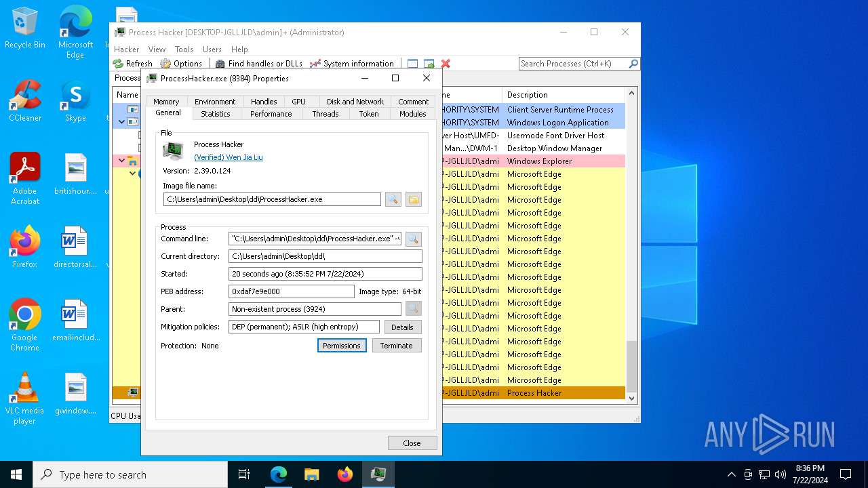The image size is (868, 488).
Task: Open britishour image file on desktop
Action: pos(75,174)
